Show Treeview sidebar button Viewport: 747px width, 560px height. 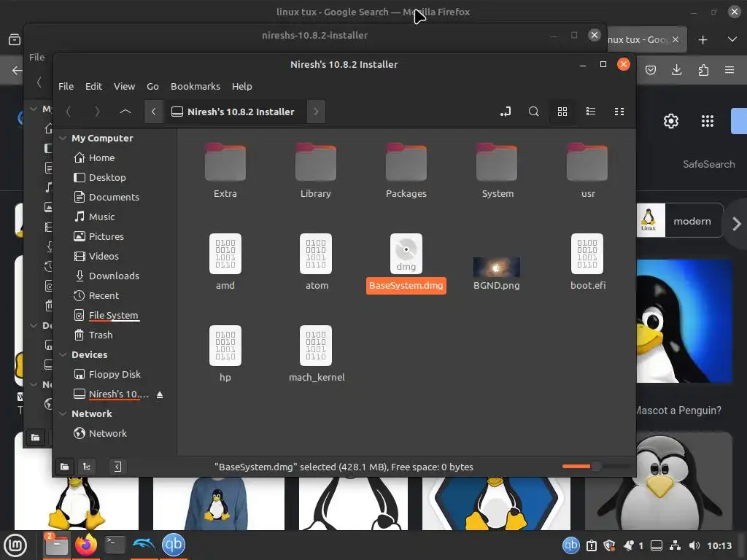(x=87, y=467)
